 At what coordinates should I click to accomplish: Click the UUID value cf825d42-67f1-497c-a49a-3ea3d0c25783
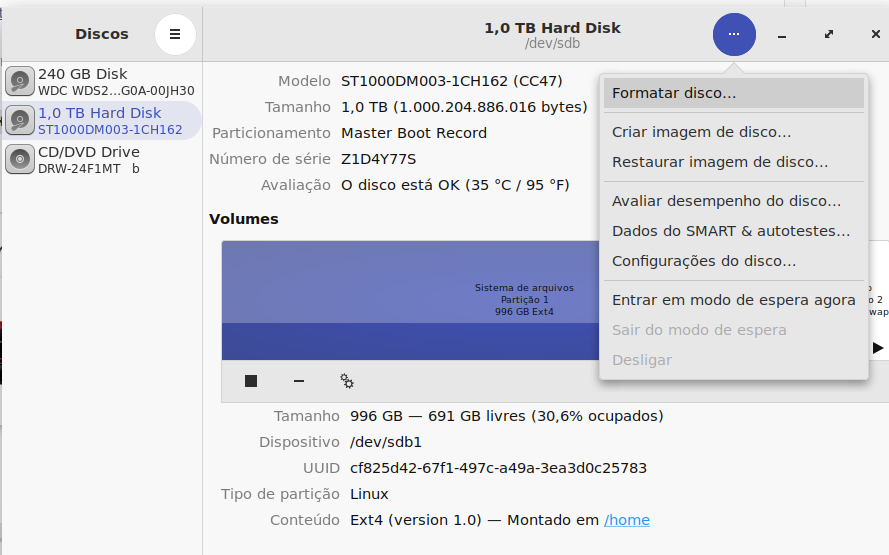click(x=498, y=468)
